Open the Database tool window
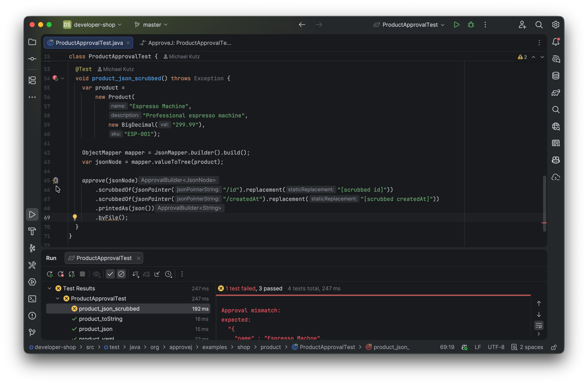Screen dimensions: 588x385 click(x=555, y=76)
